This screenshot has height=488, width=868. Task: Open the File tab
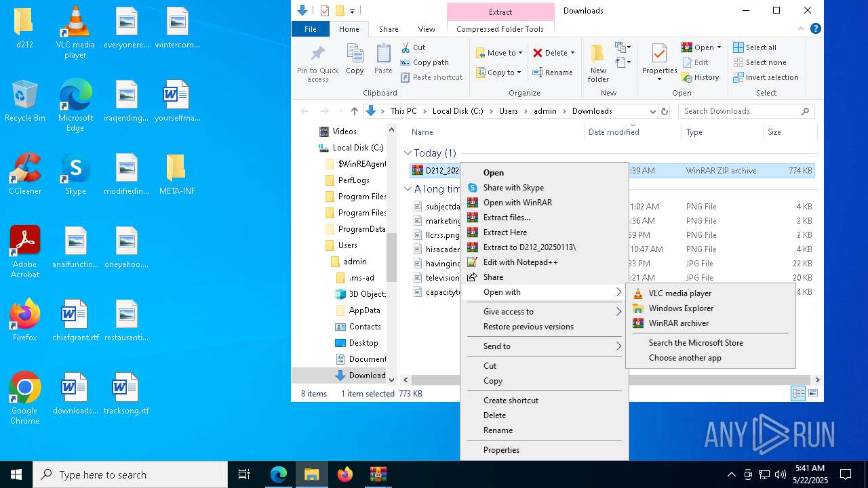[x=310, y=29]
